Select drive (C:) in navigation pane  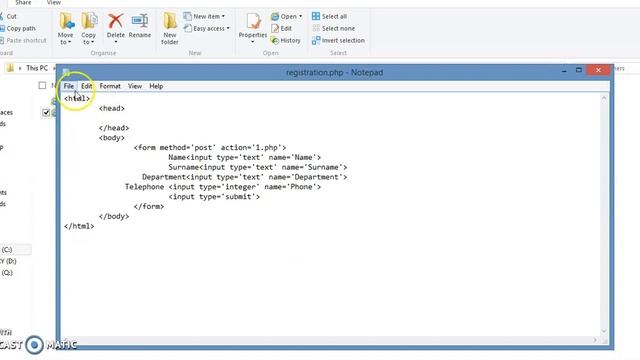[7, 249]
